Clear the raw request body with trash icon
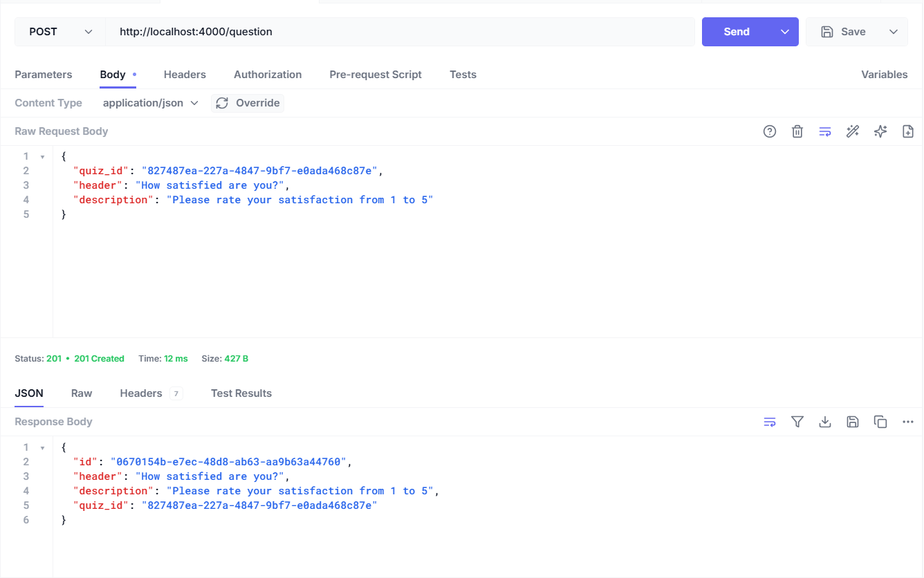 click(797, 131)
